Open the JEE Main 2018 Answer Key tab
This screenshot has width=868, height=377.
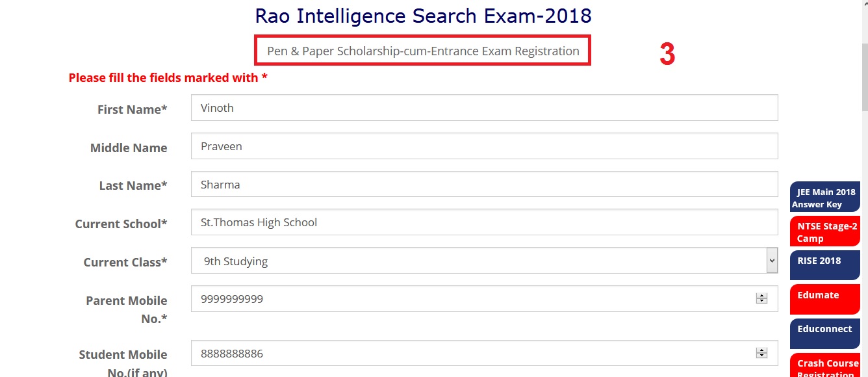click(825, 198)
